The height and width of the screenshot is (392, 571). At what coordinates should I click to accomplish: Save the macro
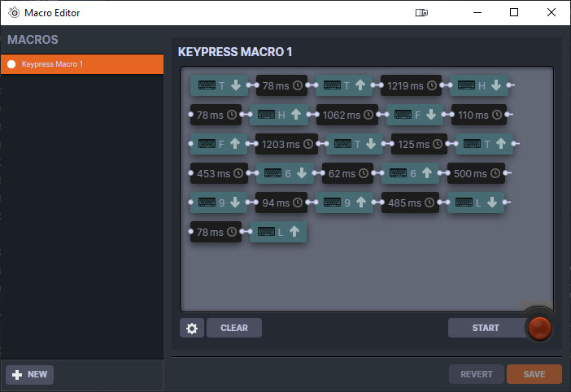[534, 374]
